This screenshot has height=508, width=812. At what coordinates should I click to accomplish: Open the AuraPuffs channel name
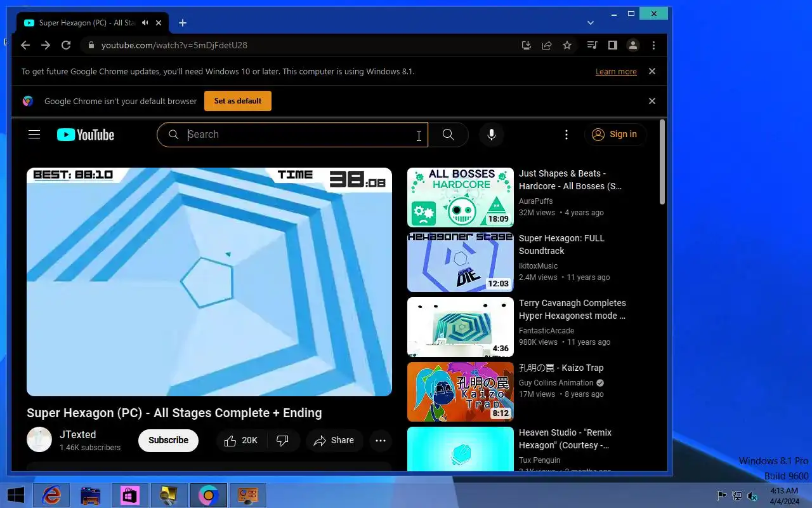(536, 201)
